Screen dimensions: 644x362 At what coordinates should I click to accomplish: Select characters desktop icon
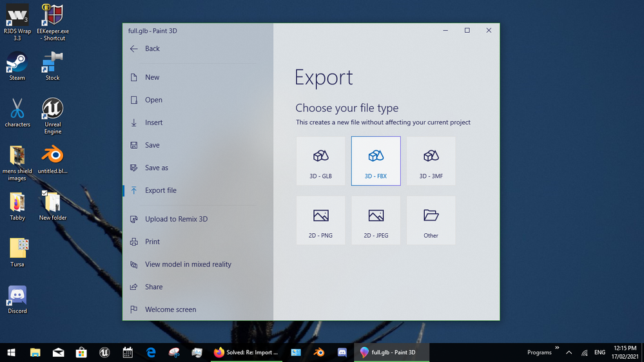click(x=17, y=113)
